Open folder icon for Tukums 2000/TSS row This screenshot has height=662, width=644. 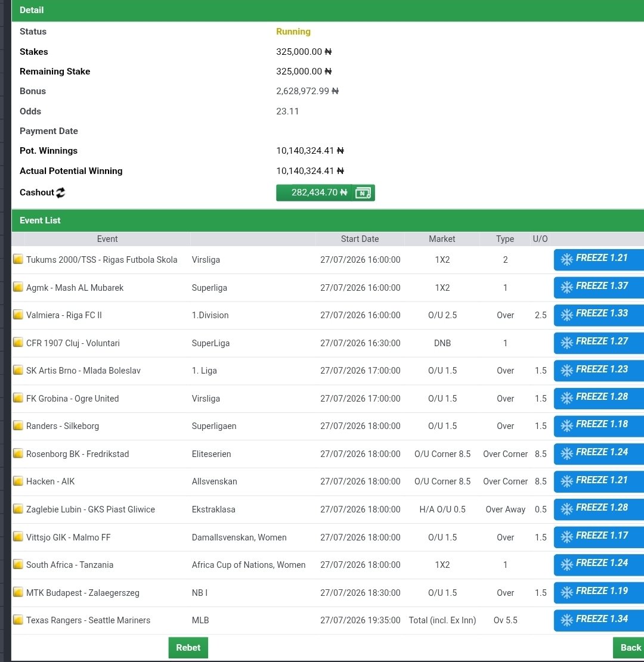click(x=18, y=259)
